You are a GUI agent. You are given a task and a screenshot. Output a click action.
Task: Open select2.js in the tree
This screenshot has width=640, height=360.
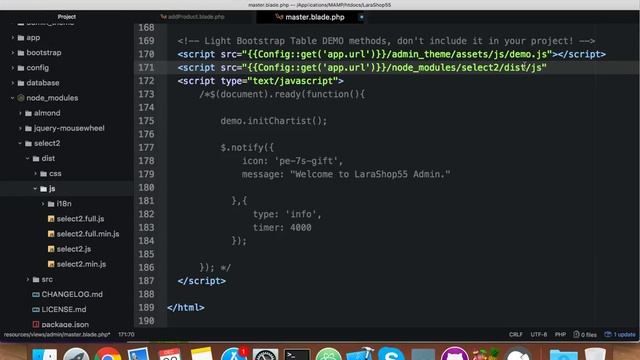coord(73,249)
